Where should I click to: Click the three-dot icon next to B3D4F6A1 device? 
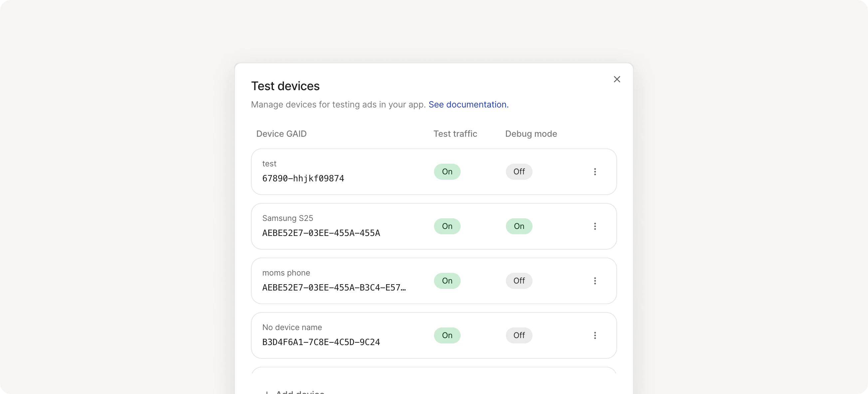pyautogui.click(x=595, y=335)
